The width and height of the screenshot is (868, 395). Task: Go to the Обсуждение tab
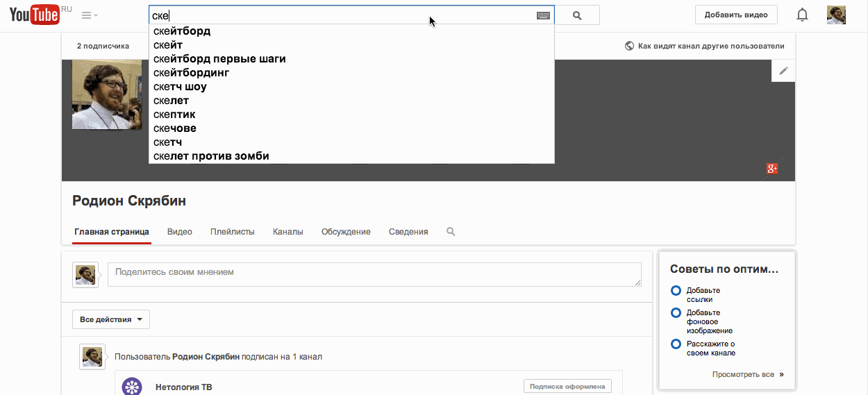point(346,232)
